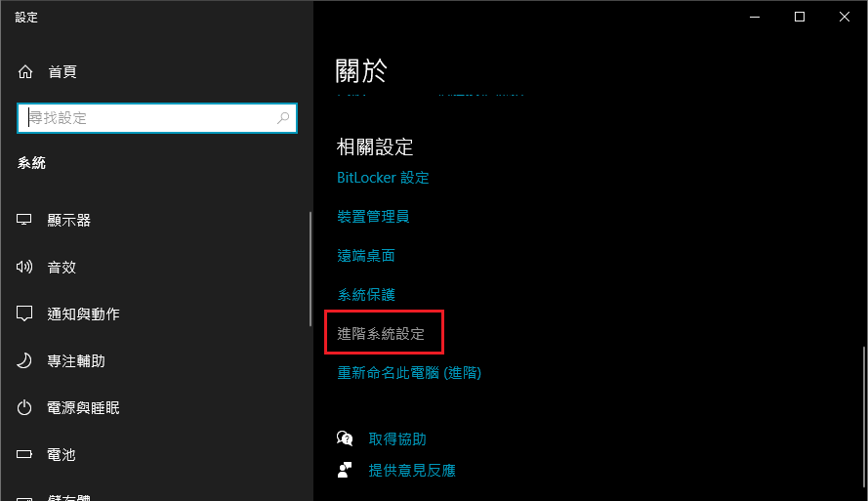Open the BitLocker 設定 link
The width and height of the screenshot is (868, 501).
coord(383,178)
